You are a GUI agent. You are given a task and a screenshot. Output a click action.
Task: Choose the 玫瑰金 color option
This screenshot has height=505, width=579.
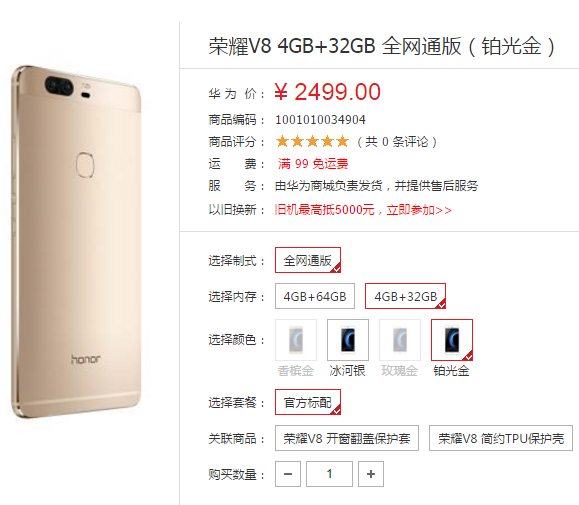[x=400, y=340]
